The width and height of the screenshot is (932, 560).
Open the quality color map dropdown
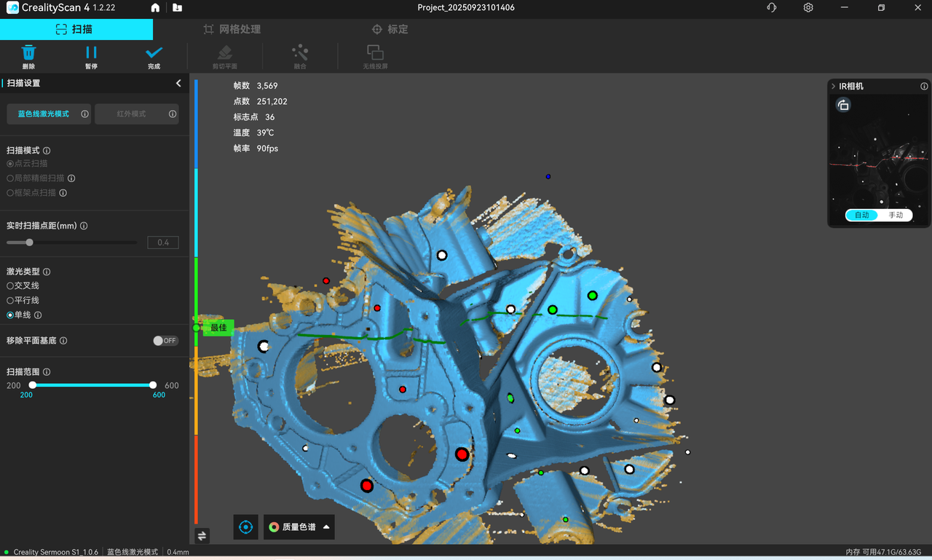pyautogui.click(x=299, y=527)
